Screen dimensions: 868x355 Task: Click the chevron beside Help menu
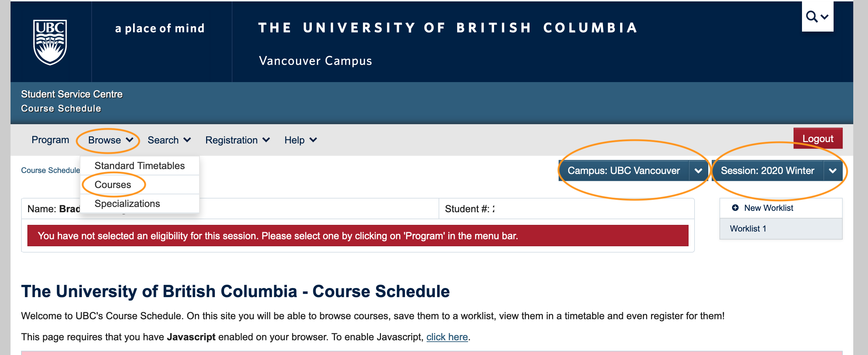click(313, 140)
